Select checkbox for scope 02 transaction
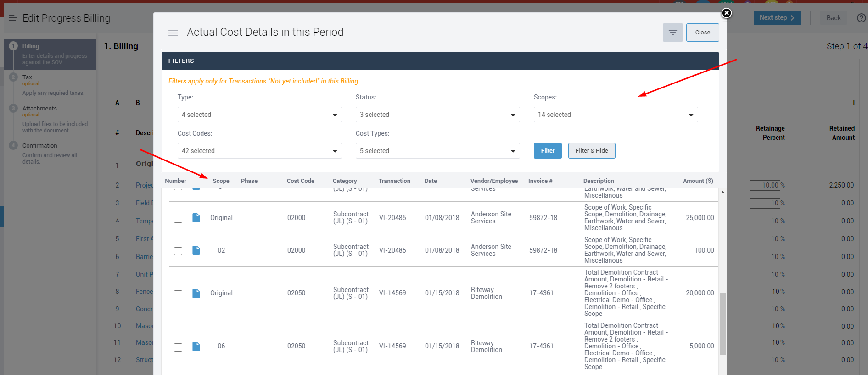The image size is (868, 375). tap(178, 251)
